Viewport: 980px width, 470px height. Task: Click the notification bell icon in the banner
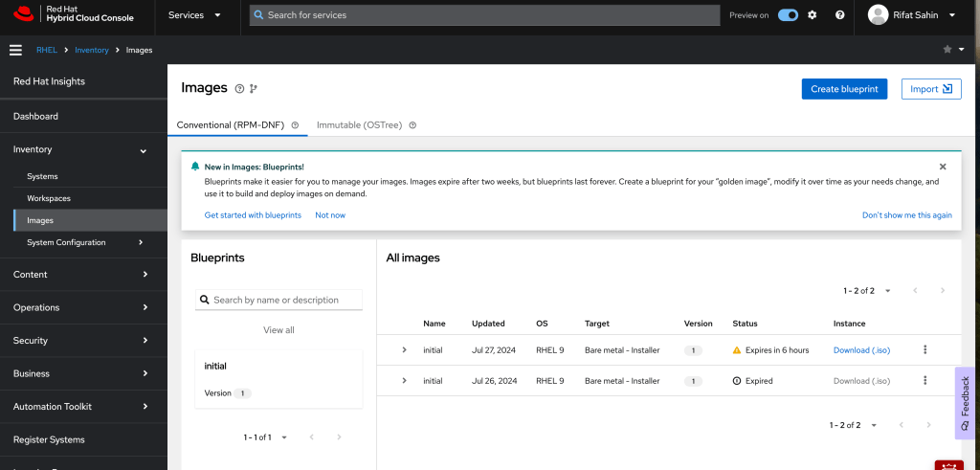[x=195, y=167]
